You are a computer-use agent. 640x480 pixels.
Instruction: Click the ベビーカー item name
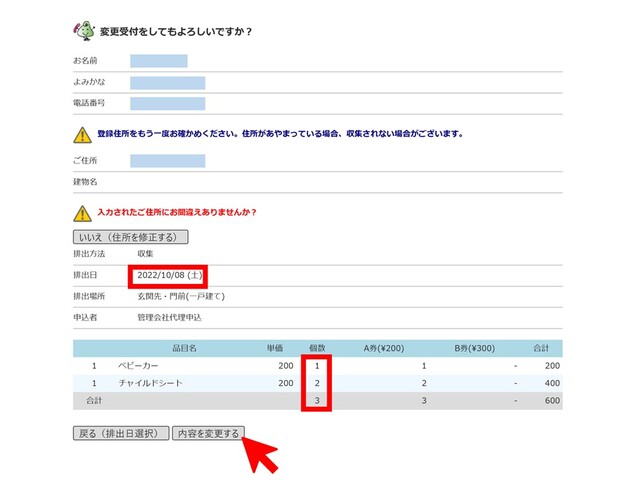click(138, 366)
